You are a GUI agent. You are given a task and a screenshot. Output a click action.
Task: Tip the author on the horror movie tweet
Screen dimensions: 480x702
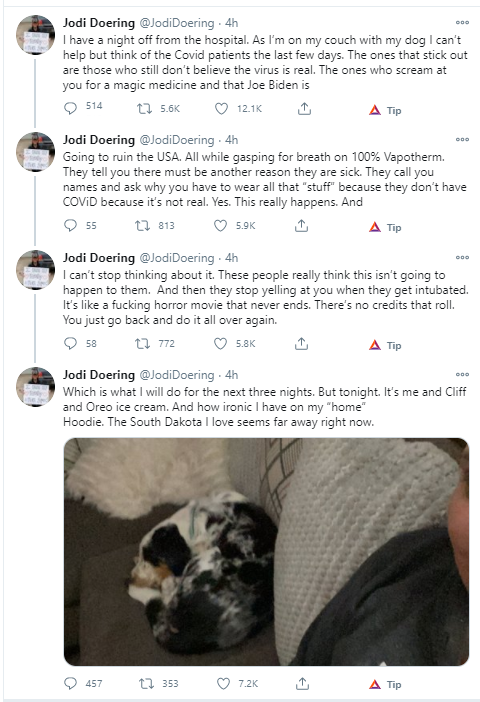point(385,345)
